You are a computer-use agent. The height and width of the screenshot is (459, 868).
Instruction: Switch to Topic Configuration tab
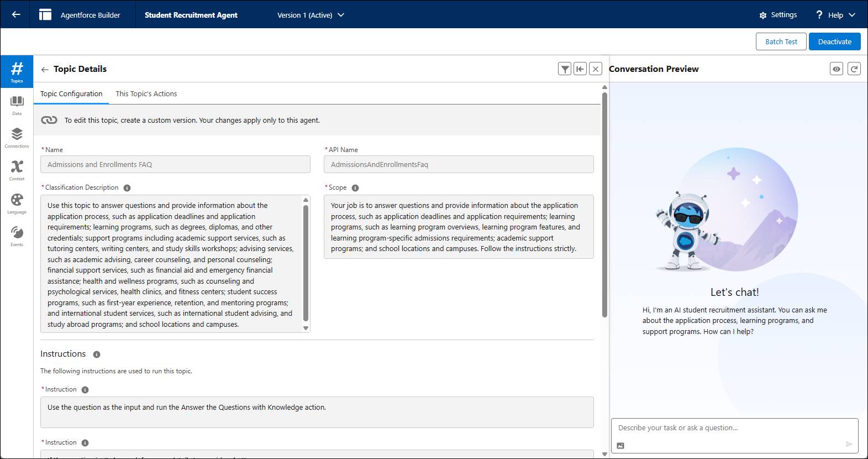coord(71,93)
